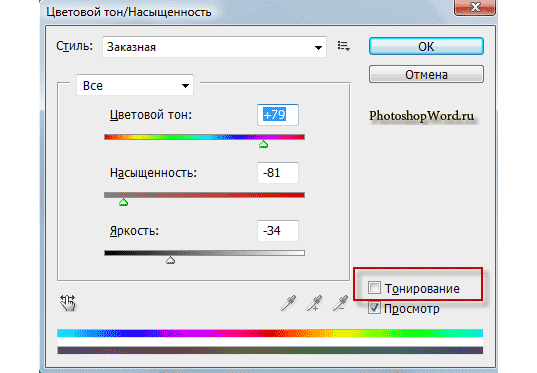Confirm with the OK button
The width and height of the screenshot is (537, 373).
tap(426, 46)
